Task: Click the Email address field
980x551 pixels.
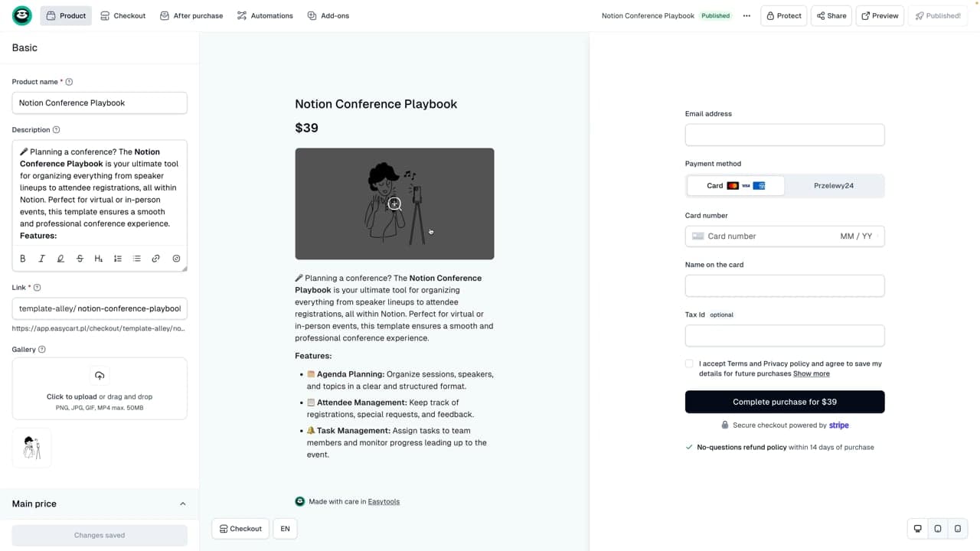Action: click(x=785, y=135)
